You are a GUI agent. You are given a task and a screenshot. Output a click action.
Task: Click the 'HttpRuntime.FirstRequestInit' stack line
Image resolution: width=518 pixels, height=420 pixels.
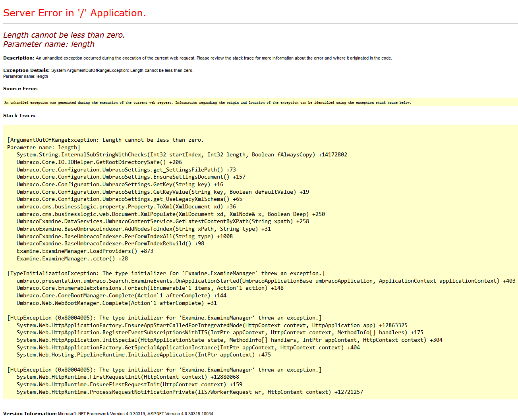click(x=128, y=377)
